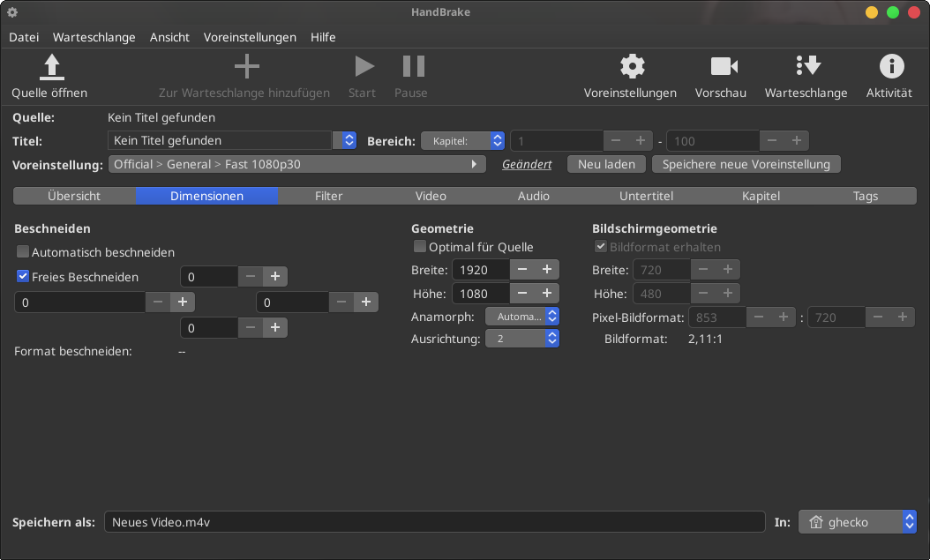Switch to the Video tab
Image resolution: width=930 pixels, height=560 pixels.
pos(431,196)
